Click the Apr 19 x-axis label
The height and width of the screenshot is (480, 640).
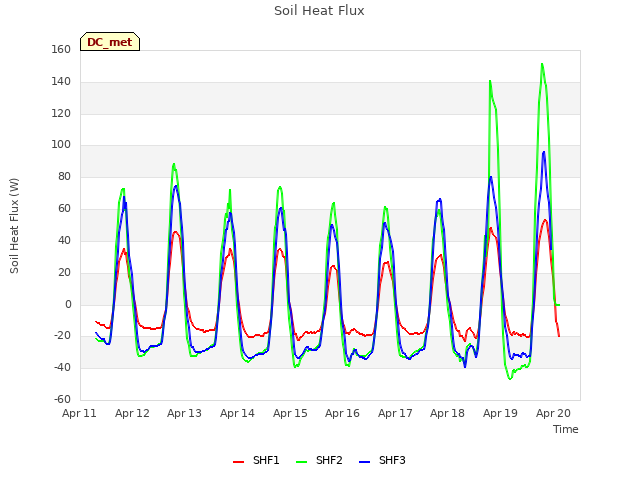(x=500, y=413)
